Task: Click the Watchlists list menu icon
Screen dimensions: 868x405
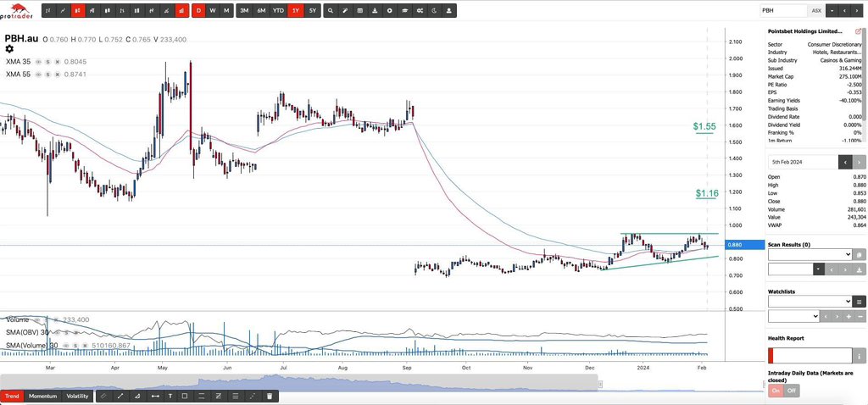Action: click(860, 302)
